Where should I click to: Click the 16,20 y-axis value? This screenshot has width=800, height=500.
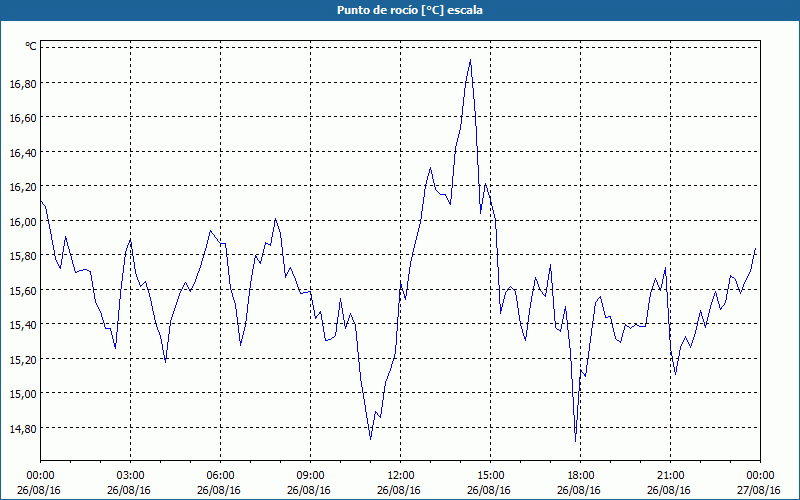tap(23, 187)
